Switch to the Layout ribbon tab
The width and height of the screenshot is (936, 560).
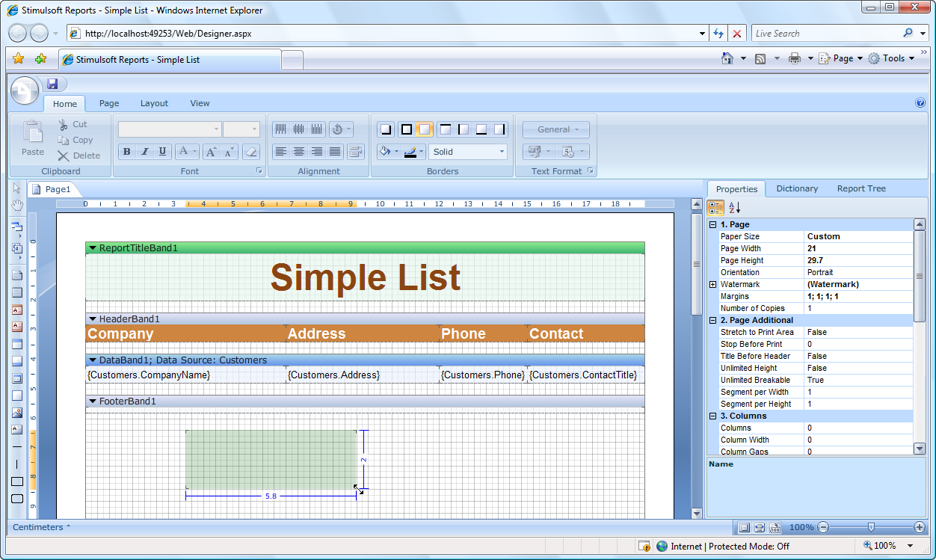click(x=154, y=103)
